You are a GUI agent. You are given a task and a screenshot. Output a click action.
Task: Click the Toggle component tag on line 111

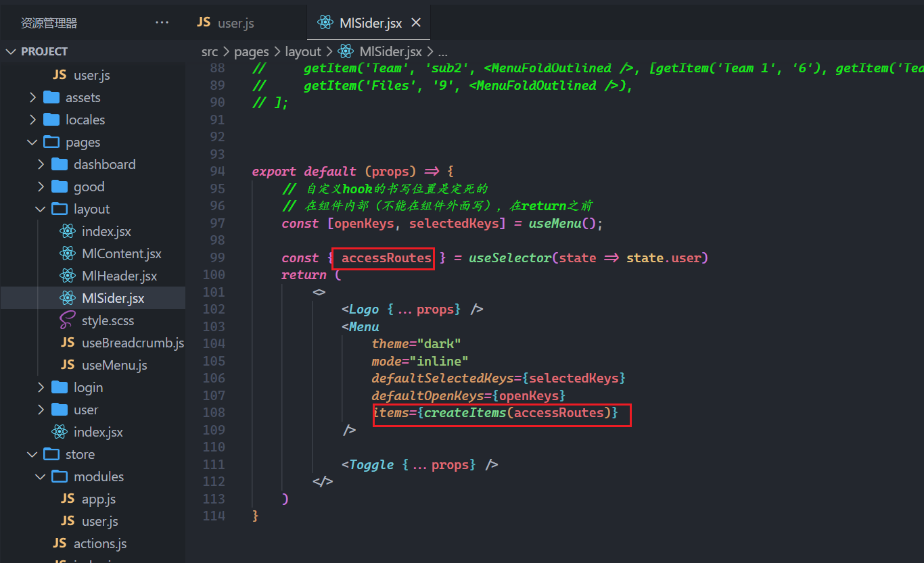371,465
